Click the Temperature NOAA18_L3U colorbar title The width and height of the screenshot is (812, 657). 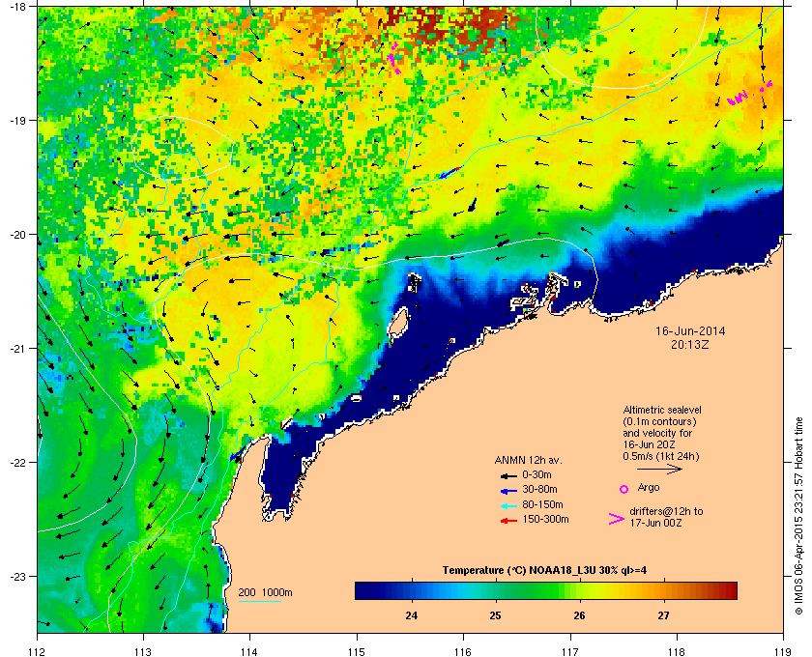pyautogui.click(x=544, y=571)
